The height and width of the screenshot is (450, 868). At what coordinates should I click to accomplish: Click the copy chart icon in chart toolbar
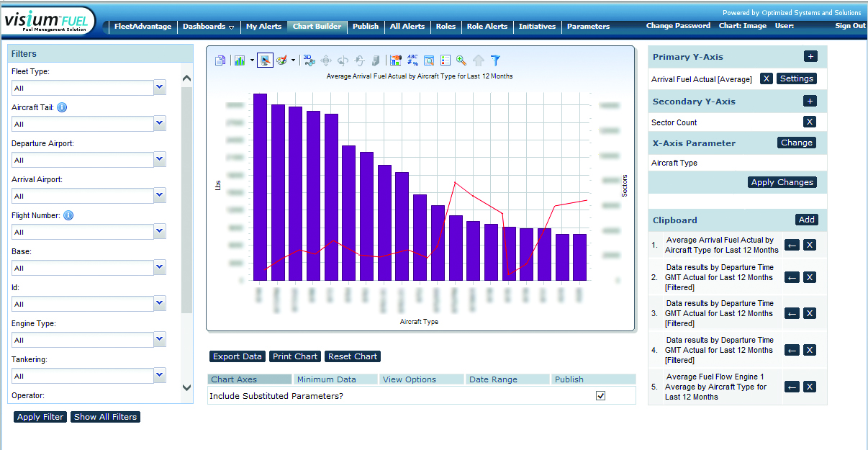(220, 60)
